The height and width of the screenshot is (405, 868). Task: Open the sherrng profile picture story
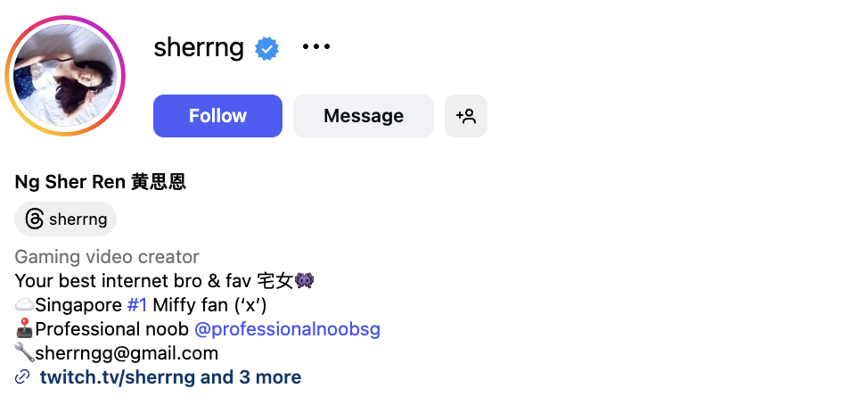(65, 75)
